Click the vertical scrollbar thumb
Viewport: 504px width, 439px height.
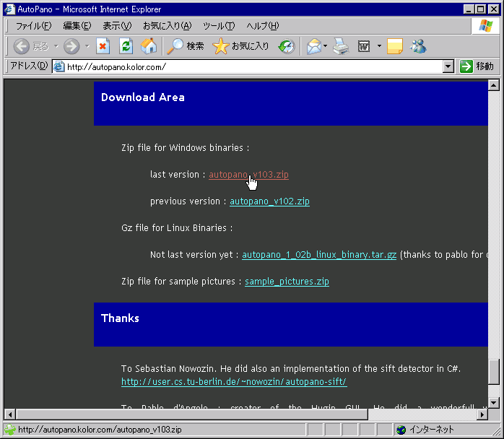coord(493,372)
